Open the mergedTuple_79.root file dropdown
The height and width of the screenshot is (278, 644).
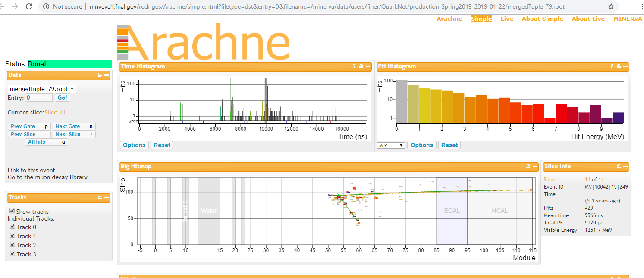42,89
